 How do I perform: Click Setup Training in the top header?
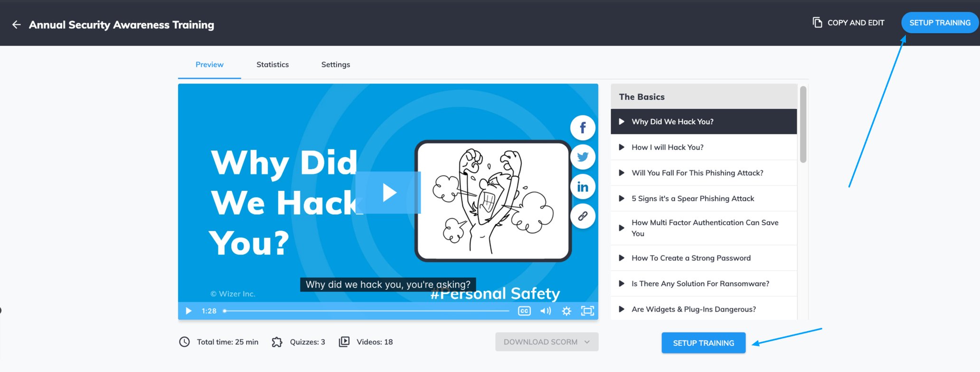tap(940, 23)
